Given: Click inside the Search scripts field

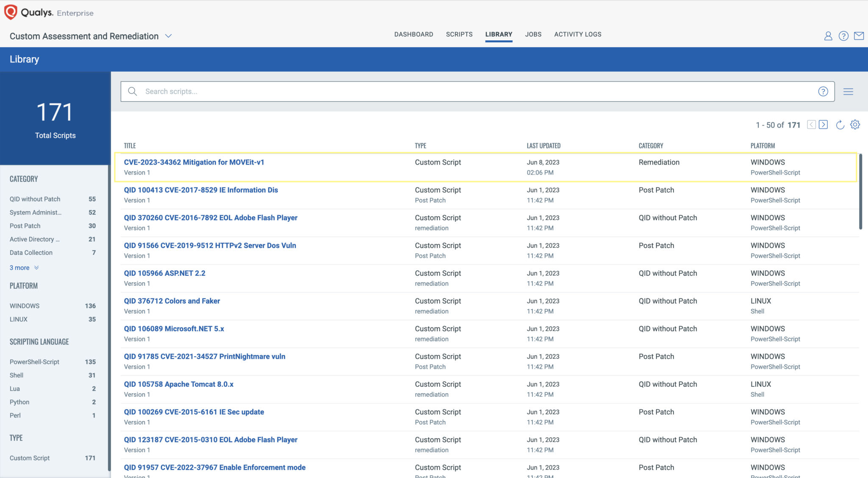Looking at the screenshot, I should coord(297,91).
